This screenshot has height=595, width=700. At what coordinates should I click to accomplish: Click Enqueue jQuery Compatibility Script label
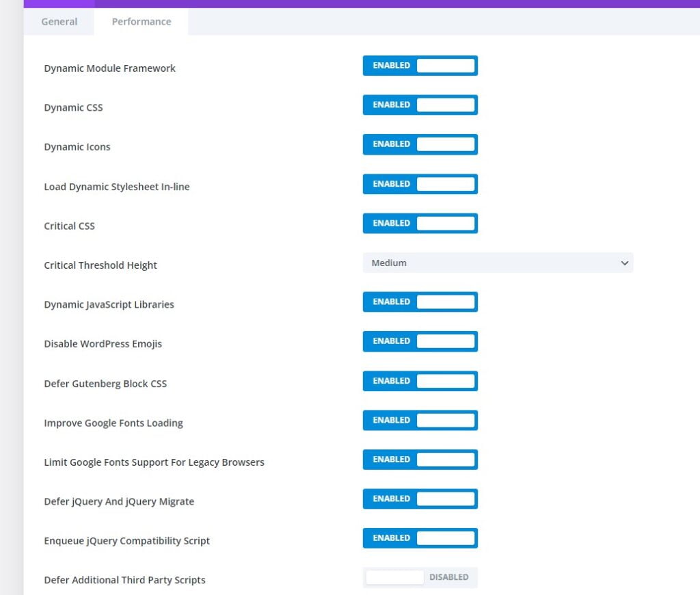pyautogui.click(x=126, y=541)
